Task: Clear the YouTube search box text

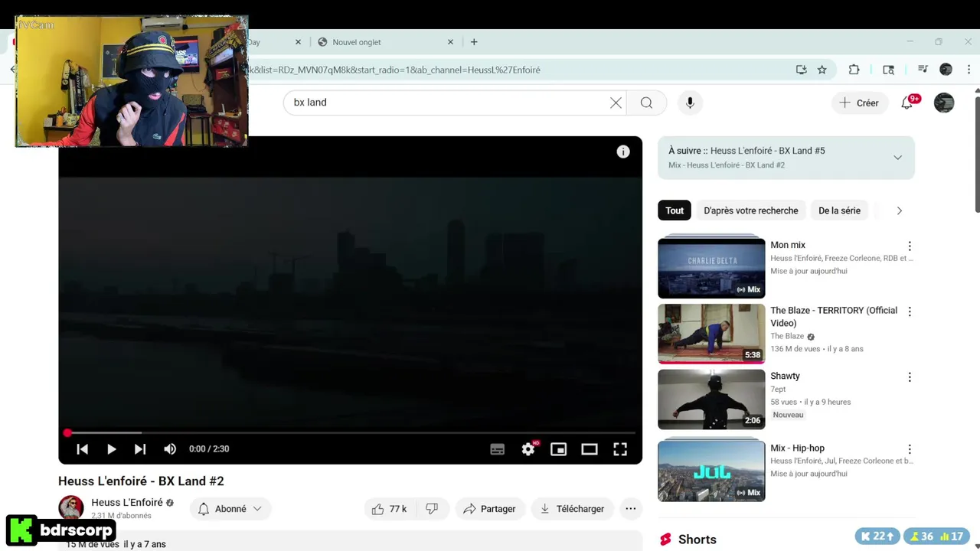Action: click(616, 103)
